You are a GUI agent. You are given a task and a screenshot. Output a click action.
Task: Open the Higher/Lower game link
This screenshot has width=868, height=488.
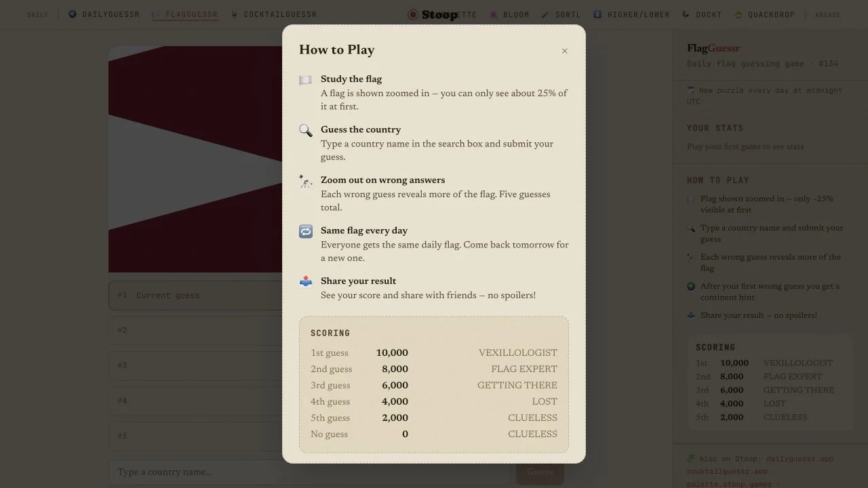[x=639, y=14]
